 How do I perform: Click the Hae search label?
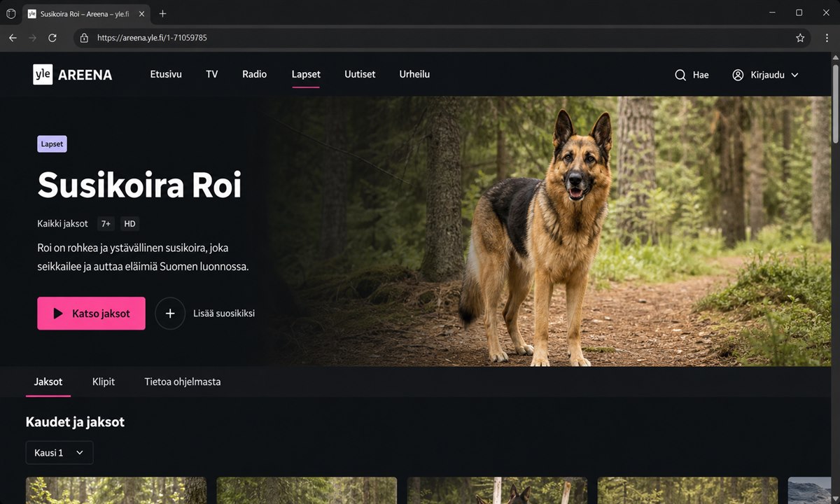701,75
